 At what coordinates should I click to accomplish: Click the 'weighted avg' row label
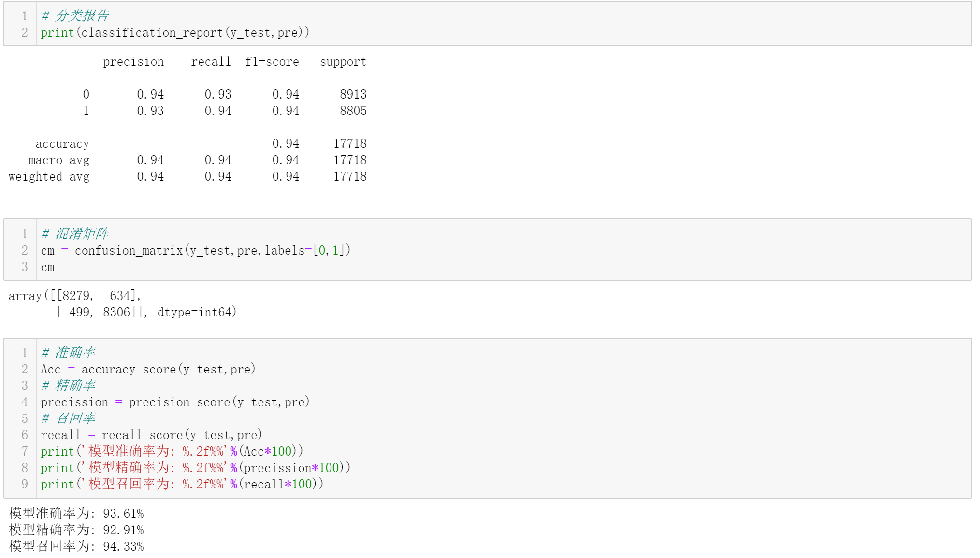(49, 177)
